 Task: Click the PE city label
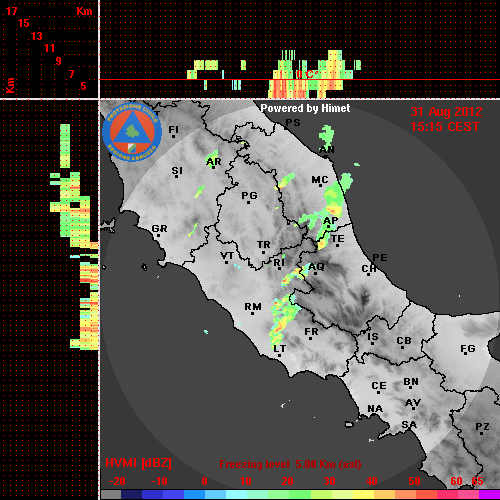point(380,257)
